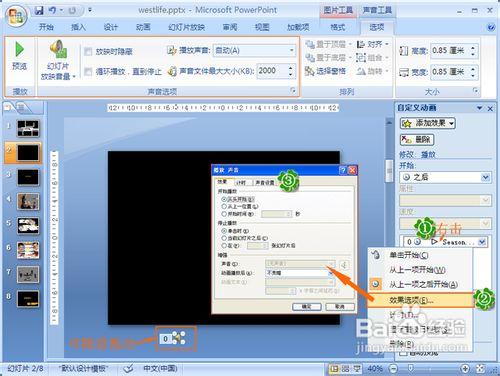Zoom in with the plus button

[465, 369]
